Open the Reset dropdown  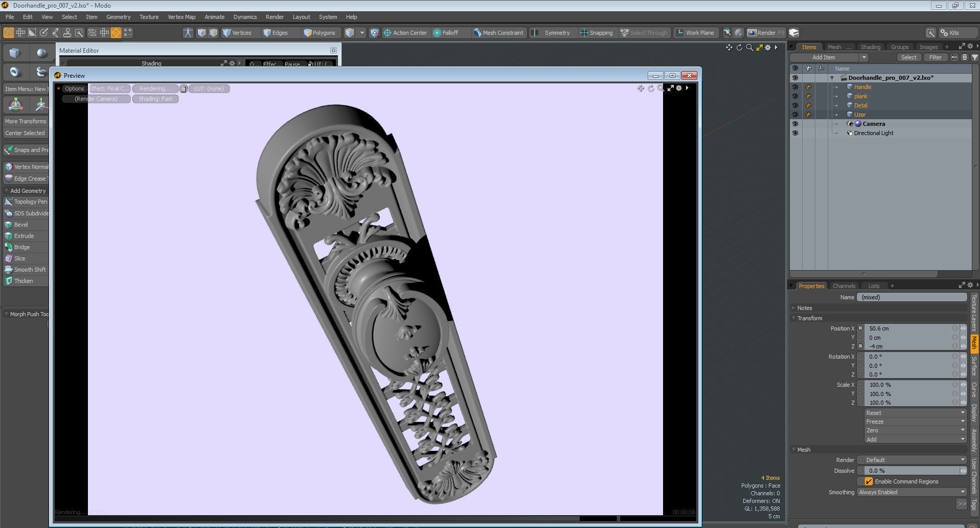pyautogui.click(x=915, y=413)
